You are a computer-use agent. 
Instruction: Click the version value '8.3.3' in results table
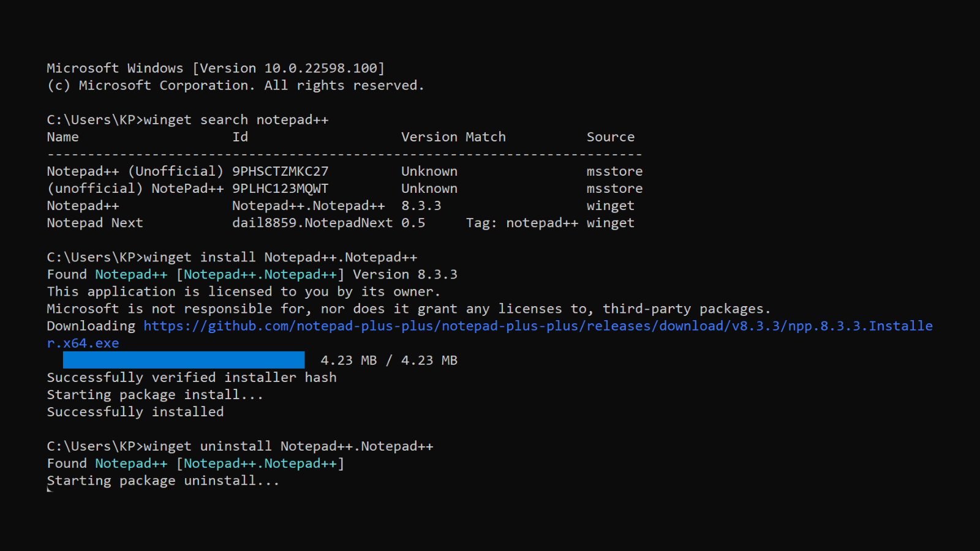(x=421, y=206)
